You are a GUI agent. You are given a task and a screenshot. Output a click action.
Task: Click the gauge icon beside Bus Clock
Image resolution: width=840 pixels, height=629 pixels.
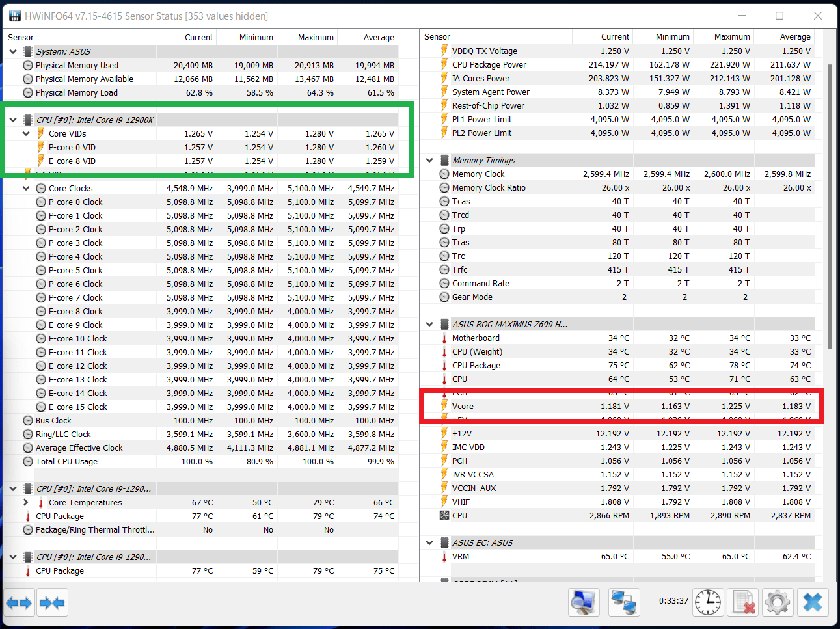pos(28,421)
